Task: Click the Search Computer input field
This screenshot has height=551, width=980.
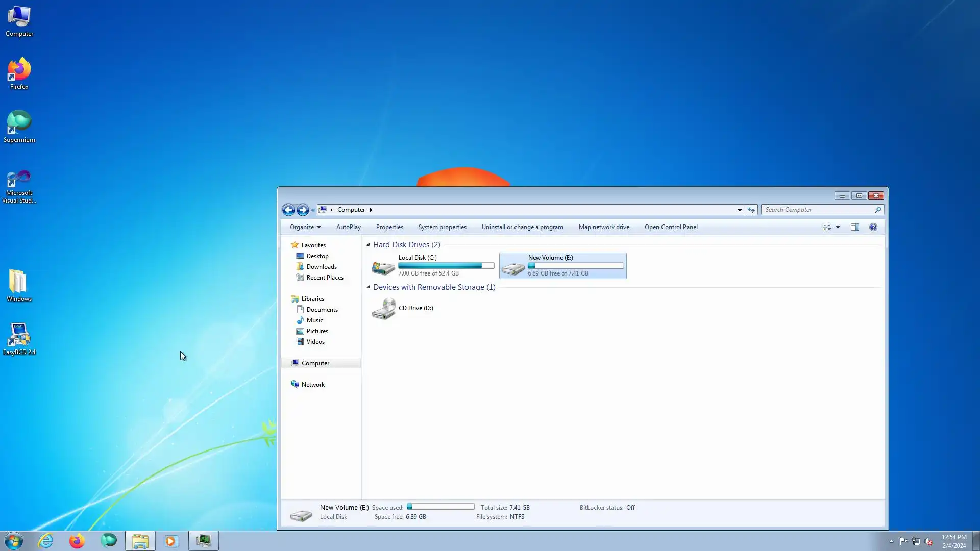Action: point(817,210)
